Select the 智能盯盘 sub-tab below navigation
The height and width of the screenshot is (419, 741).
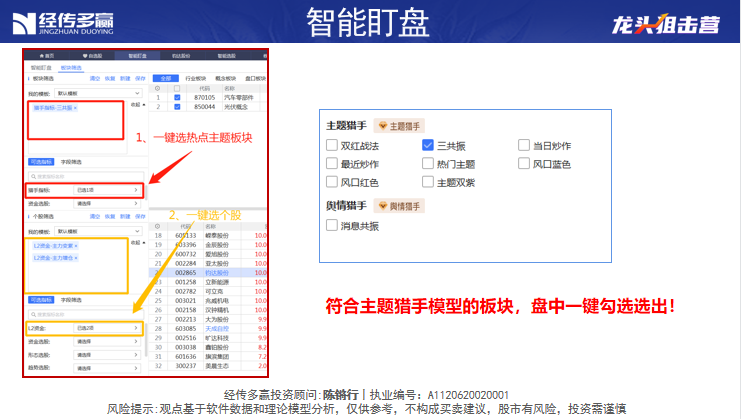point(41,68)
